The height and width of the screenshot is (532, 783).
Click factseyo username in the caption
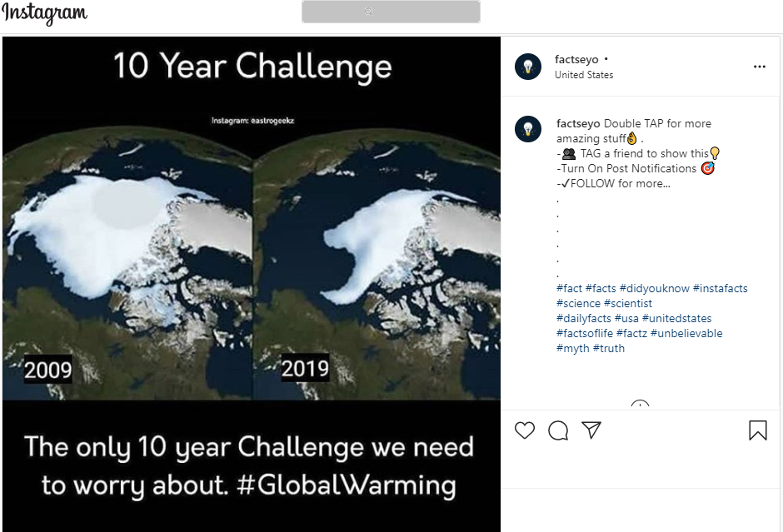click(578, 123)
